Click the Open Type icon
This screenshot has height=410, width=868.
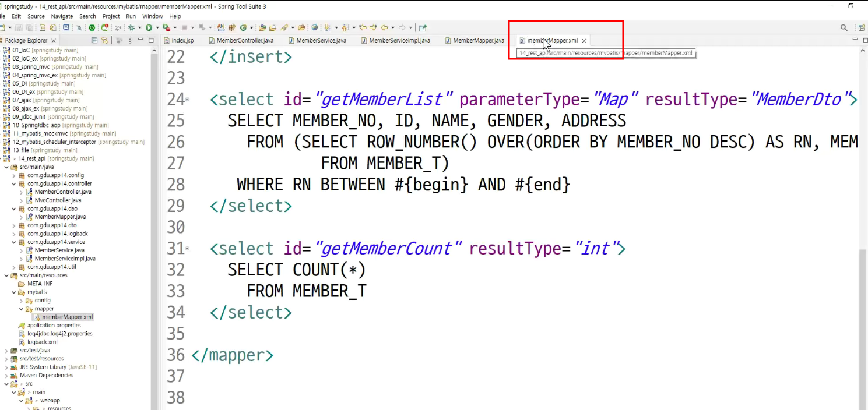[x=262, y=27]
